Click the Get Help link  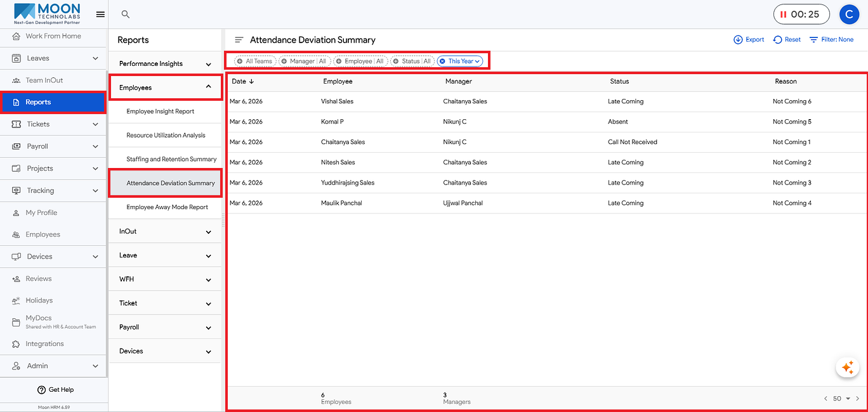(x=56, y=390)
